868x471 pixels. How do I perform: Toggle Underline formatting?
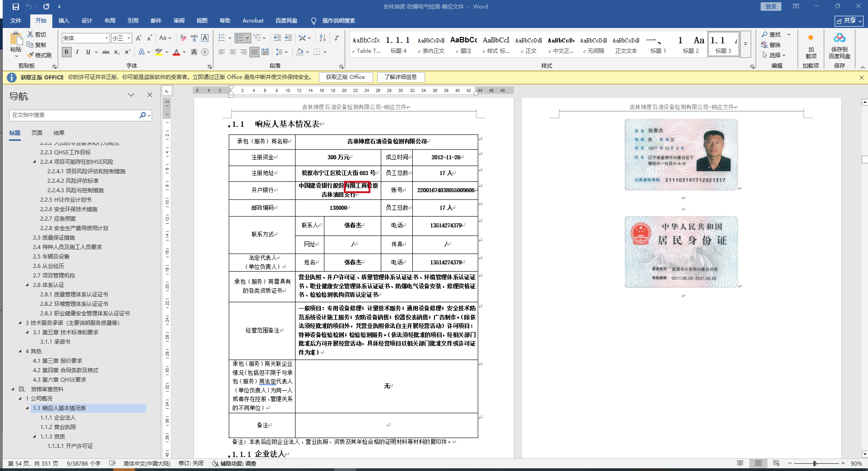pos(88,52)
